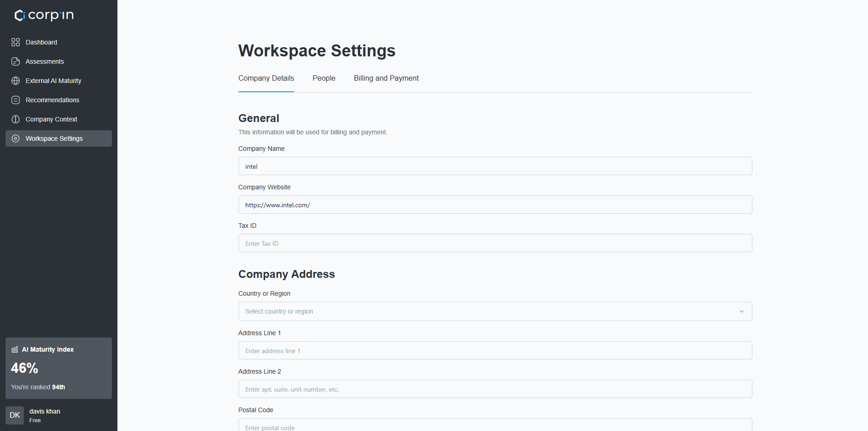Click the Enter address line 1 field

[x=495, y=350]
